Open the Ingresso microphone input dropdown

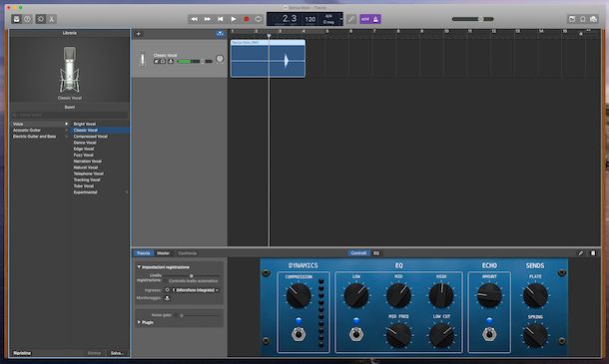point(196,290)
